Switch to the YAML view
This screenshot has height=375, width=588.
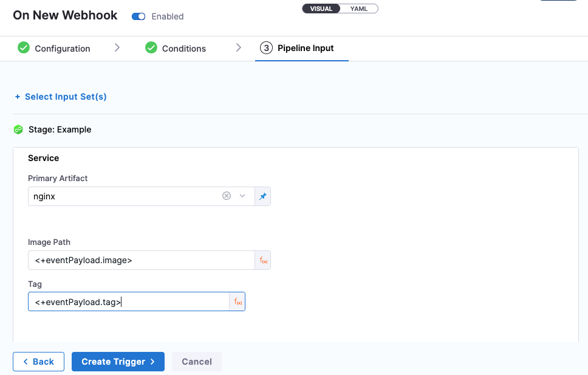click(359, 9)
